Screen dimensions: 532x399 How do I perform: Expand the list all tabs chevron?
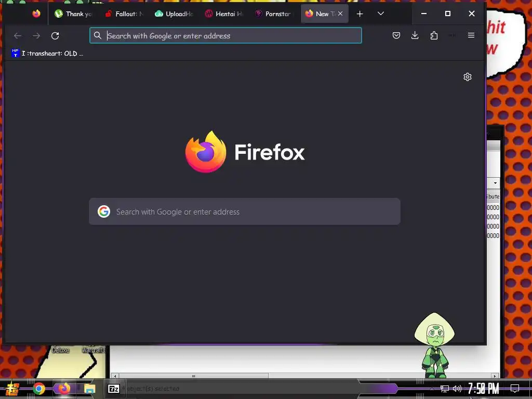(x=381, y=14)
